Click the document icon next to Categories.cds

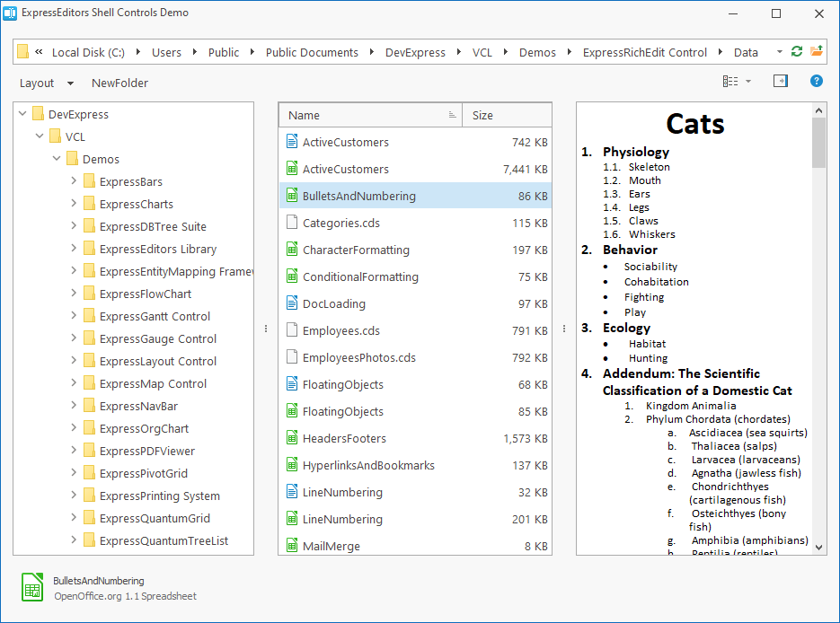[x=292, y=223]
